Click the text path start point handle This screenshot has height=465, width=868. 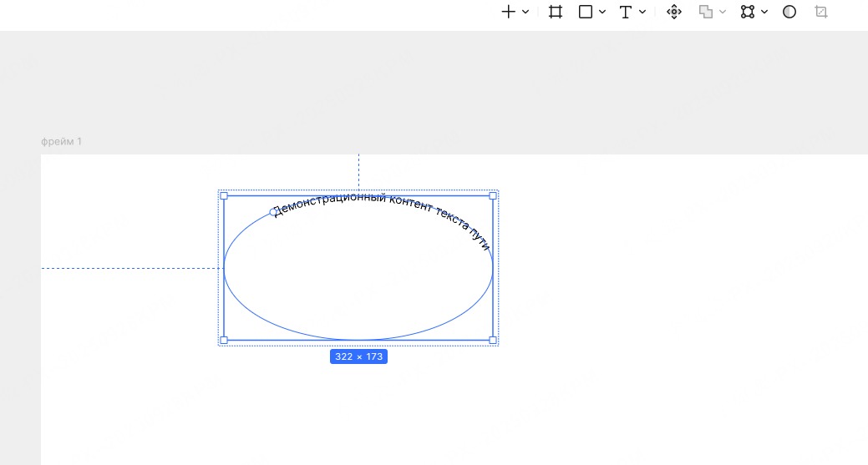pos(273,212)
